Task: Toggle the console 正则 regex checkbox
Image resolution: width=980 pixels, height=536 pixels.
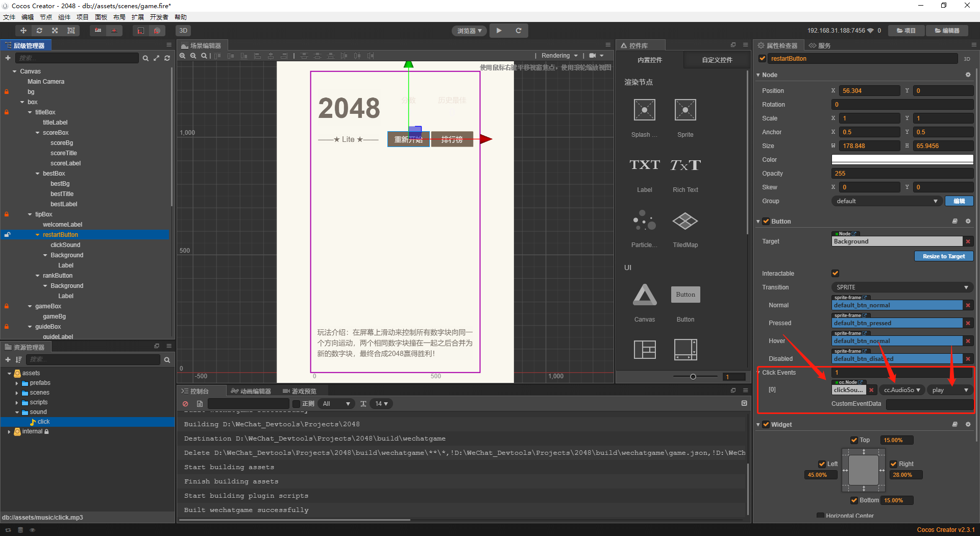Action: [x=296, y=404]
